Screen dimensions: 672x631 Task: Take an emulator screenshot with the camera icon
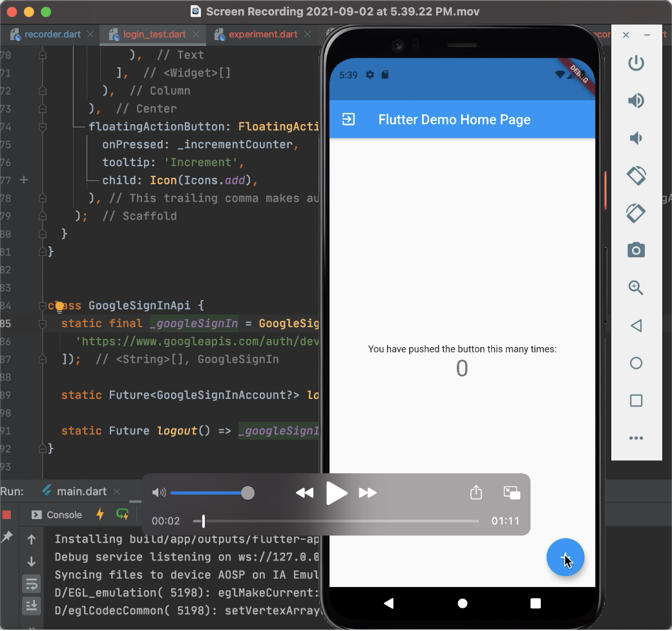pyautogui.click(x=636, y=250)
